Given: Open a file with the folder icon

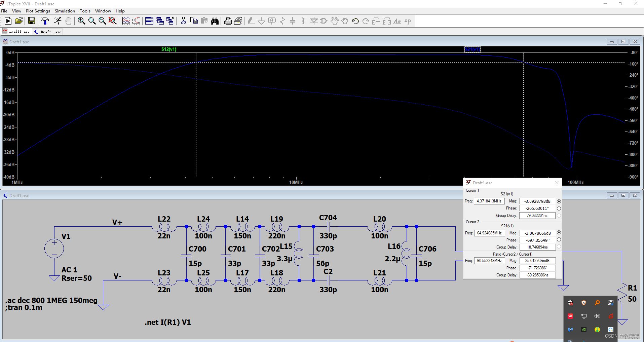Looking at the screenshot, I should pyautogui.click(x=19, y=21).
